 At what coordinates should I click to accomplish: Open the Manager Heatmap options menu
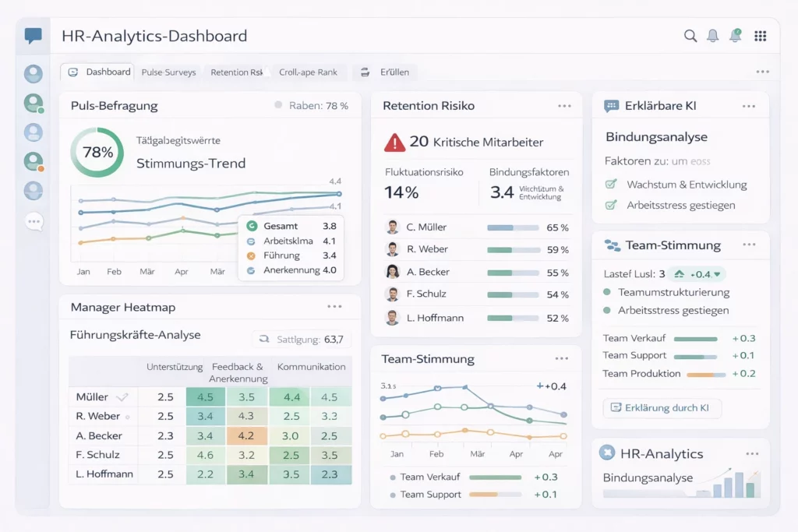[x=335, y=307]
